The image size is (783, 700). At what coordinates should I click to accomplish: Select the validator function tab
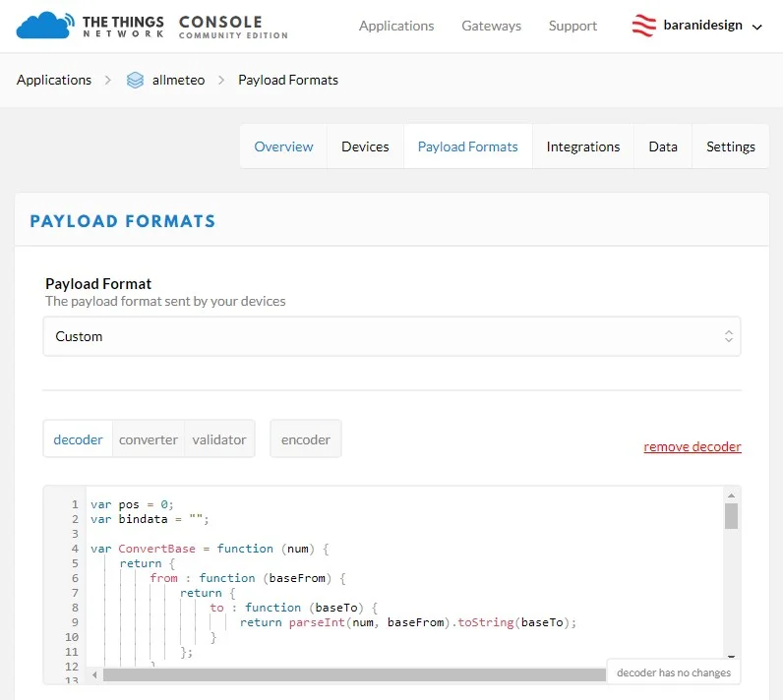[x=219, y=439]
